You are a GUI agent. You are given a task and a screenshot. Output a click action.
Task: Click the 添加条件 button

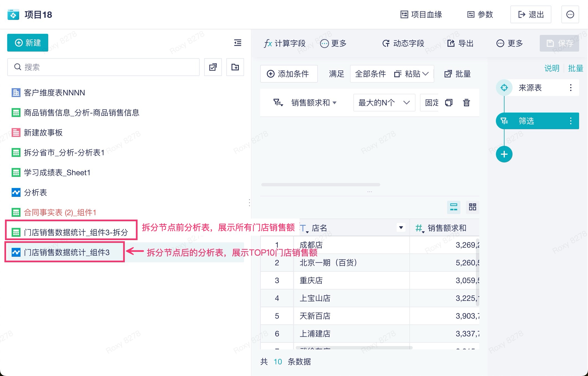pos(288,74)
